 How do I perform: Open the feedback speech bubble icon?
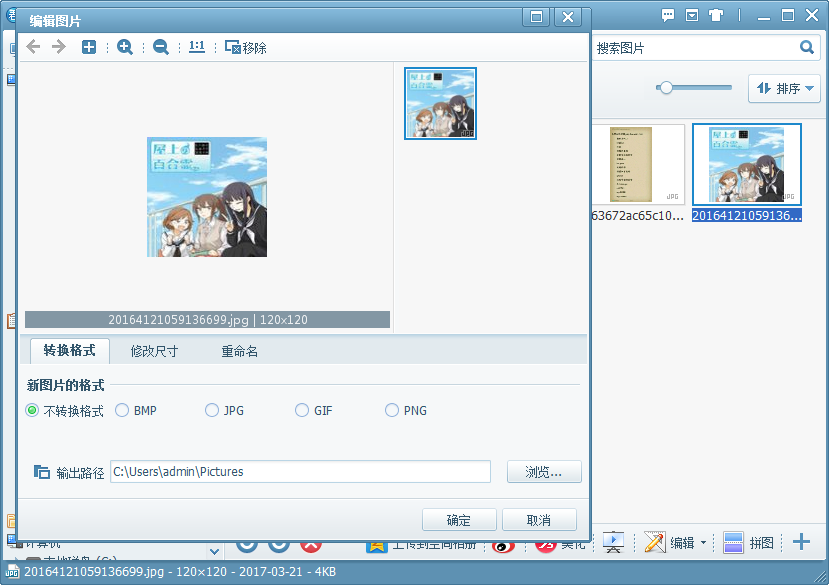click(x=668, y=15)
